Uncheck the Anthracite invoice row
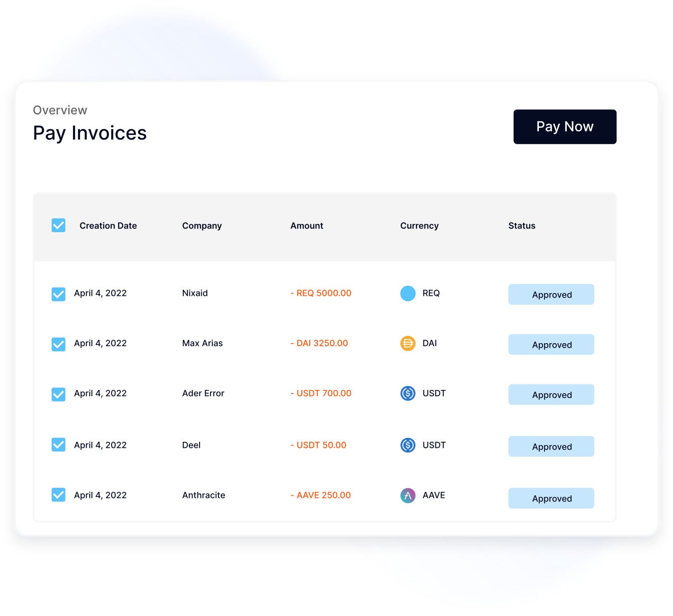Image resolution: width=673 pixels, height=616 pixels. (x=58, y=495)
